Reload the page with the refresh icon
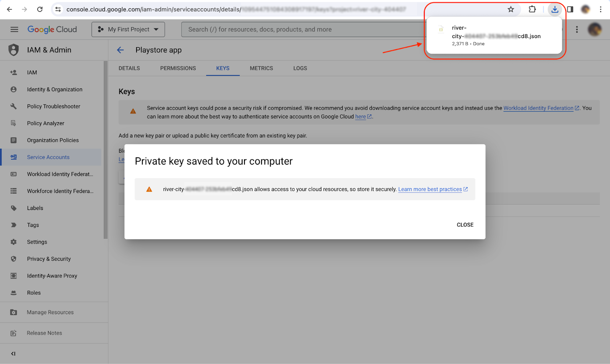The height and width of the screenshot is (364, 610). point(40,10)
